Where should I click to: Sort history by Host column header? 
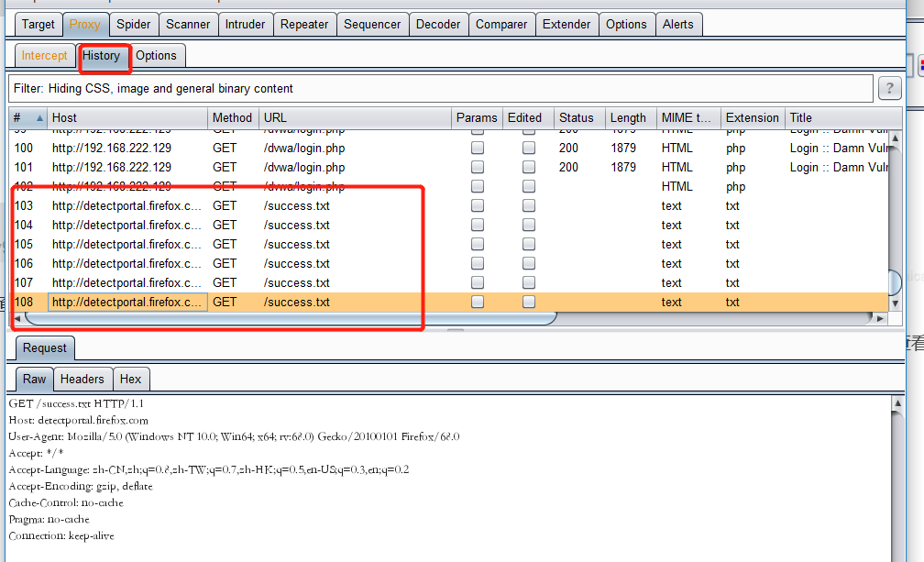tap(127, 118)
